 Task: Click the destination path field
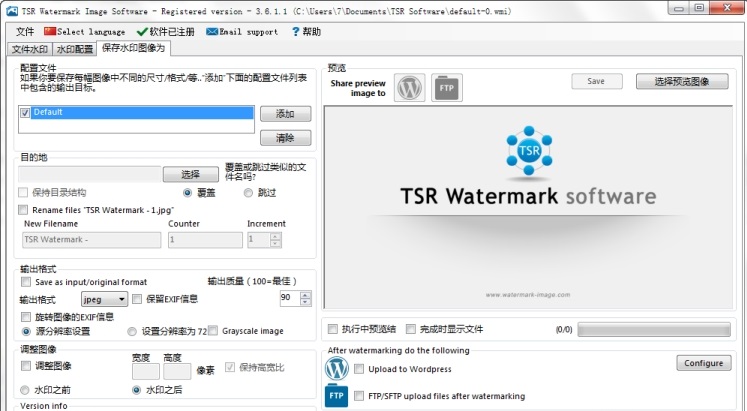point(90,174)
